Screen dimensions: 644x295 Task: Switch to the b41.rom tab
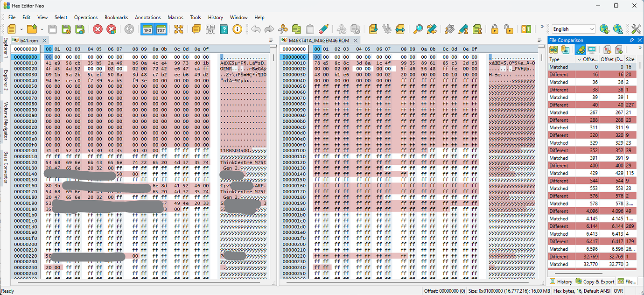(x=27, y=40)
